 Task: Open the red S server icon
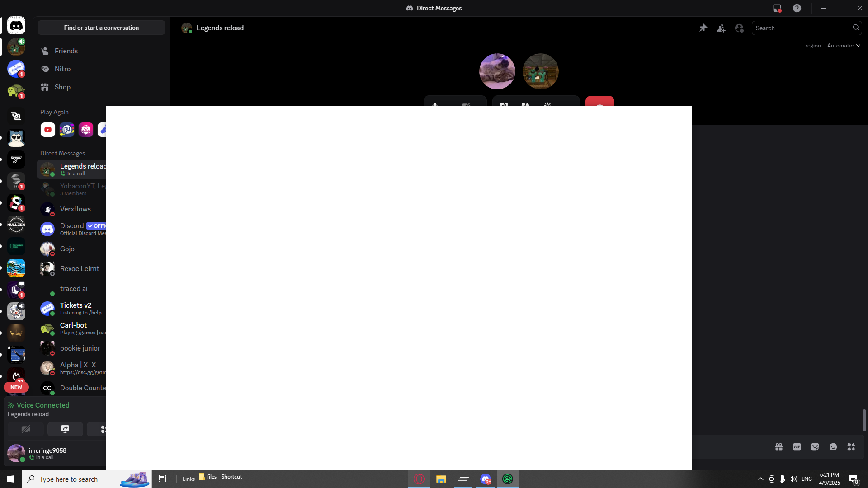coord(16,203)
